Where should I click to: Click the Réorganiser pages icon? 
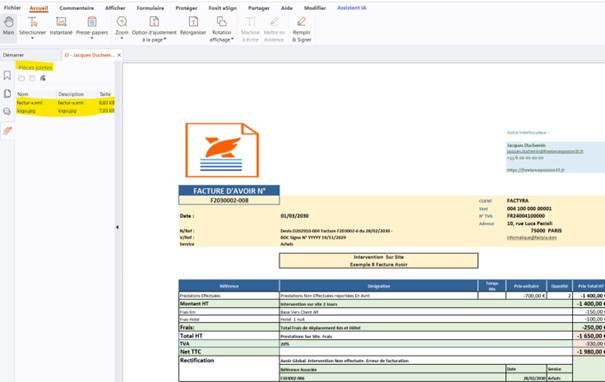(193, 26)
